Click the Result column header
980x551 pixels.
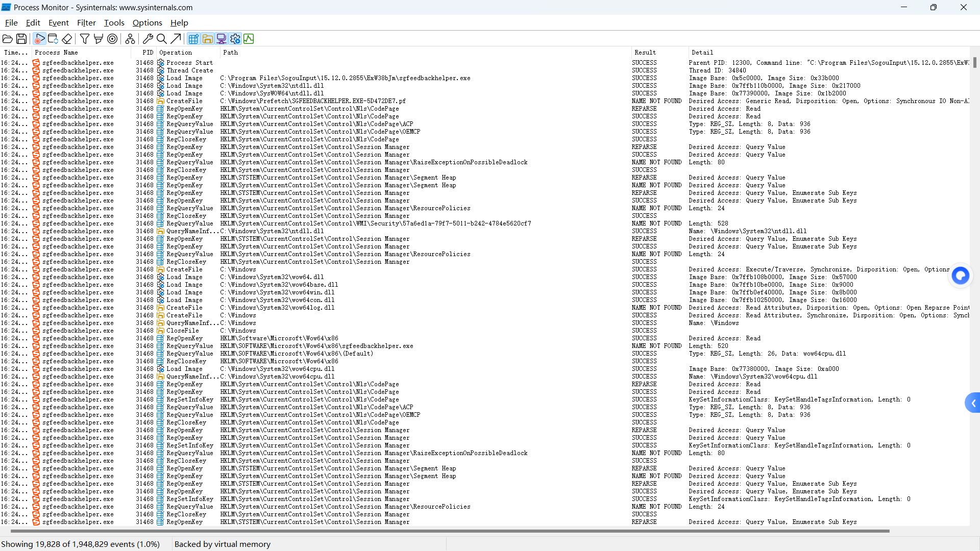660,53
